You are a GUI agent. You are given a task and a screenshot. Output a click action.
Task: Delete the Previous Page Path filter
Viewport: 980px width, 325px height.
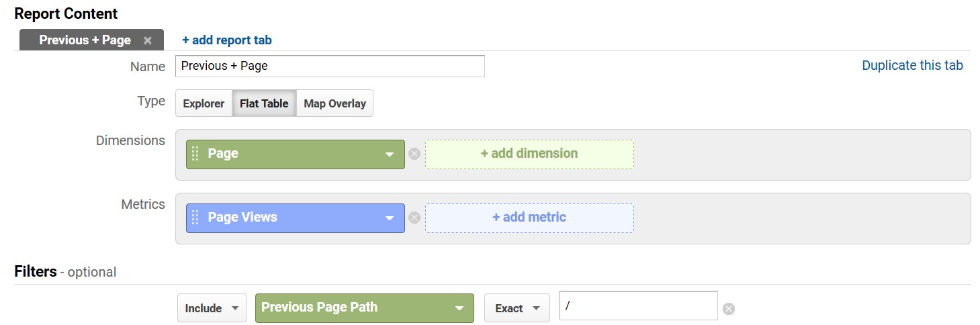729,309
